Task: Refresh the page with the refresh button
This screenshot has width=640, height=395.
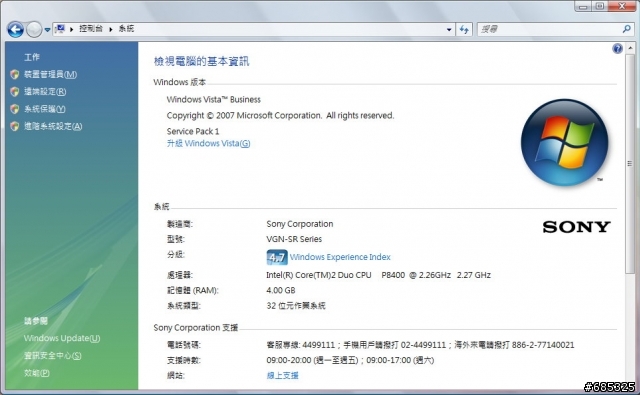Action: point(464,29)
